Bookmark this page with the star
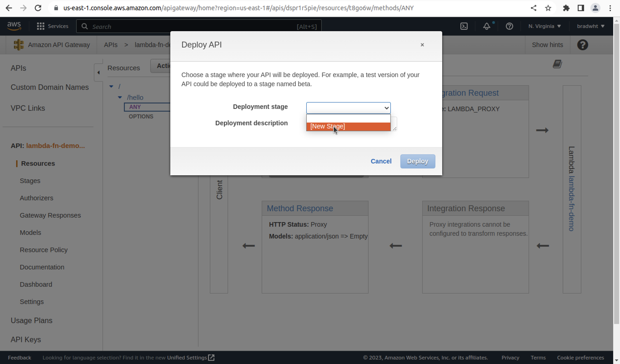620x364 pixels. (x=548, y=8)
